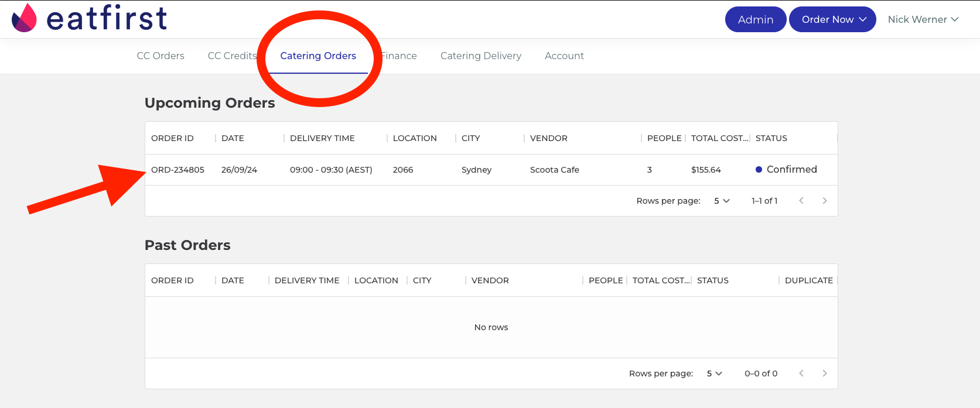Click the location 2066 cell

click(403, 170)
